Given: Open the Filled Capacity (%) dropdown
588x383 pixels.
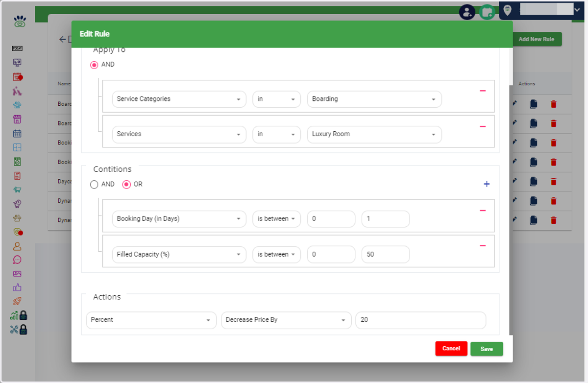Looking at the screenshot, I should (179, 255).
